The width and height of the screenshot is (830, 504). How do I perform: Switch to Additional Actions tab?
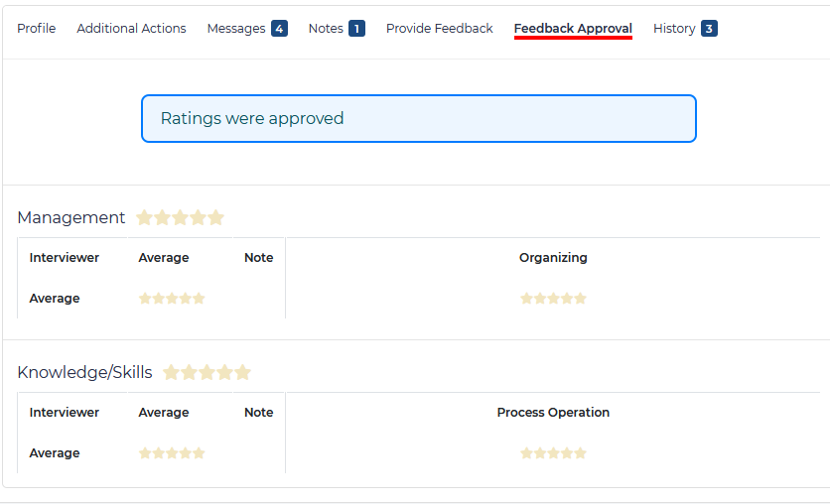click(131, 29)
